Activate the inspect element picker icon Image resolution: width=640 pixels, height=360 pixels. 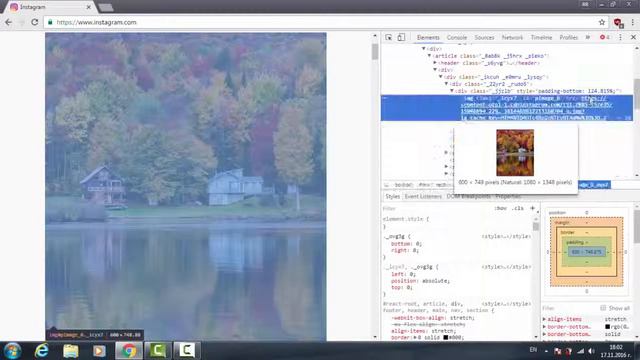389,37
